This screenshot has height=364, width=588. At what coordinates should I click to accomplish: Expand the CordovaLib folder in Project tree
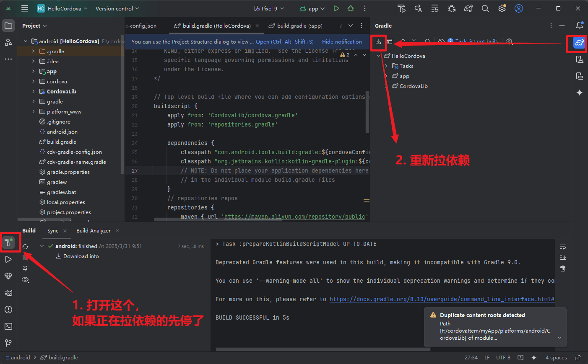coord(34,92)
